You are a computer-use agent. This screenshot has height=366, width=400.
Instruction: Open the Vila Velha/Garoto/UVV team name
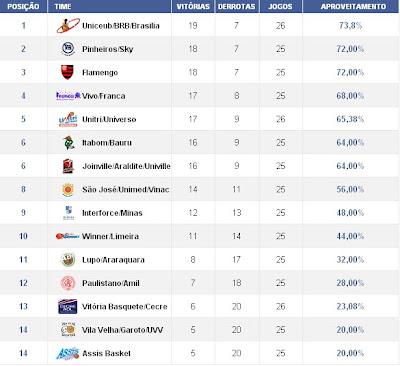coord(123,330)
